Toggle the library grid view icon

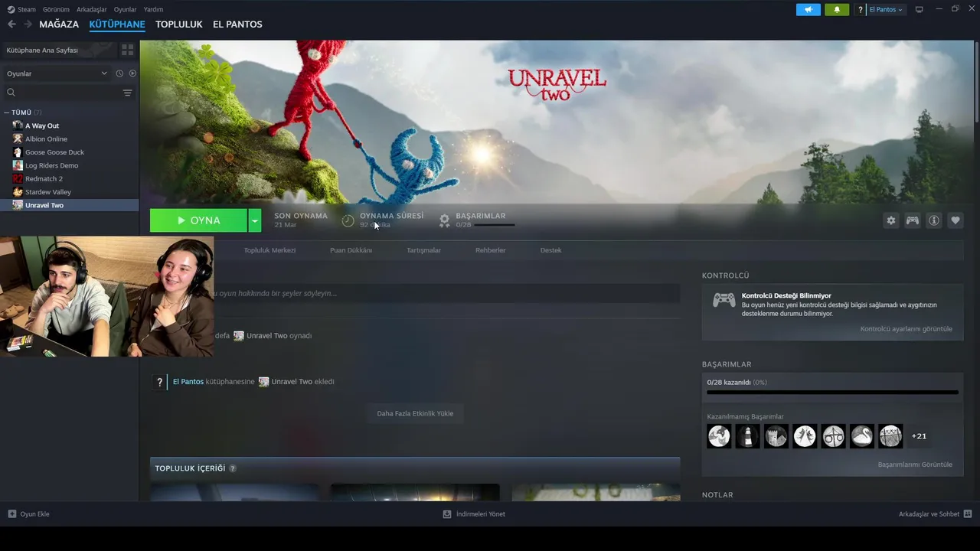[x=127, y=50]
